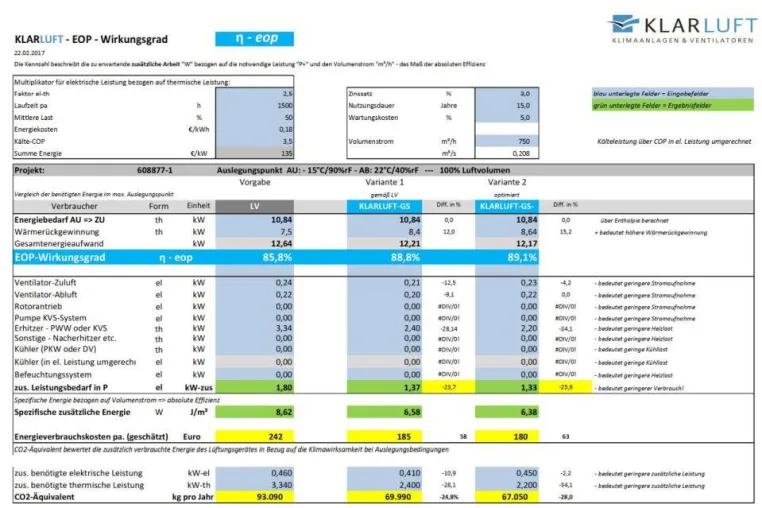Image resolution: width=762 pixels, height=508 pixels.
Task: Select Energieverbrauchskosten Variante 2 value 180
Action: click(506, 437)
